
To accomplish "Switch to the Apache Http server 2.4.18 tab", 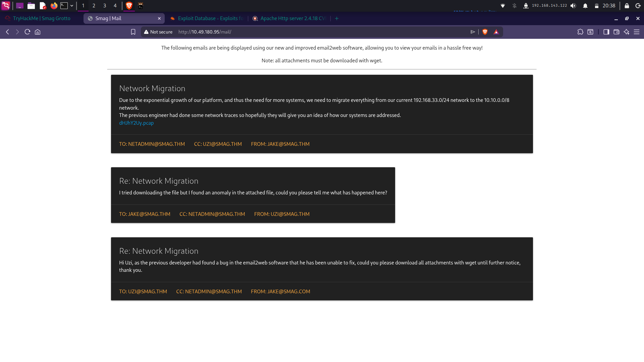I will pos(289,18).
